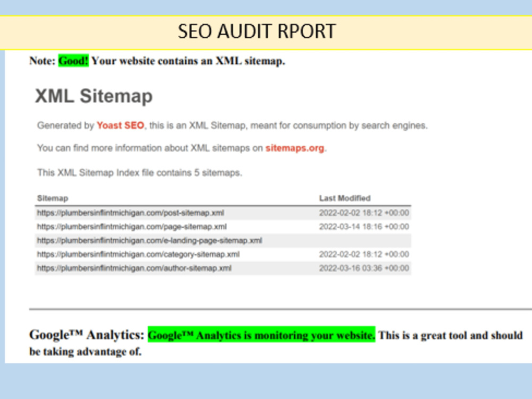Open the Yoast SEO link
This screenshot has height=399, width=532.
pyautogui.click(x=120, y=126)
